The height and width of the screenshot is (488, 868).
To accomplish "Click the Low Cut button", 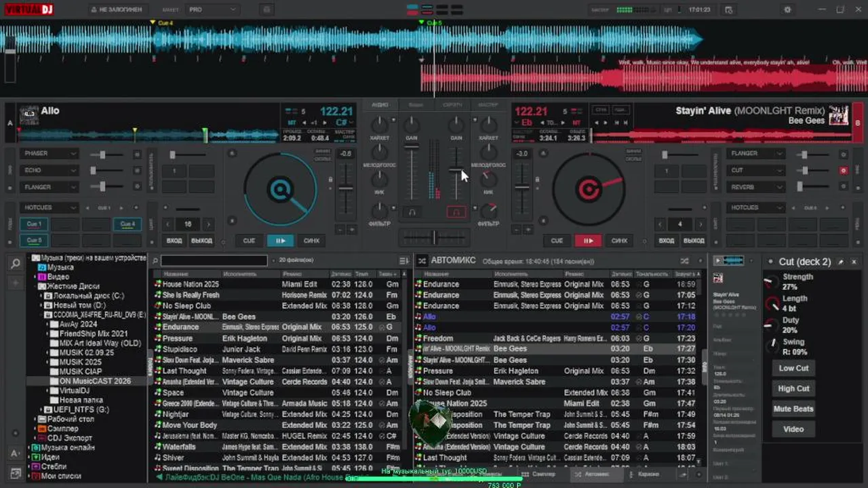I will tap(793, 368).
